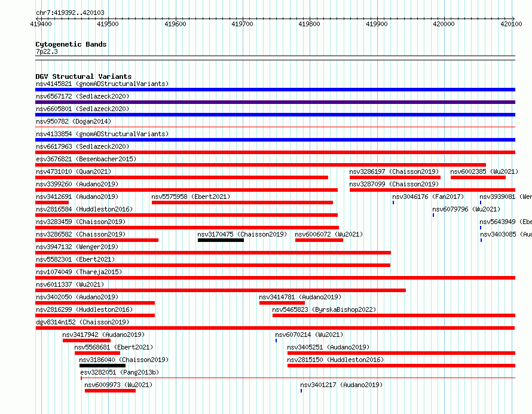Click esv3282051 (Pang2013b) label

pyautogui.click(x=120, y=372)
